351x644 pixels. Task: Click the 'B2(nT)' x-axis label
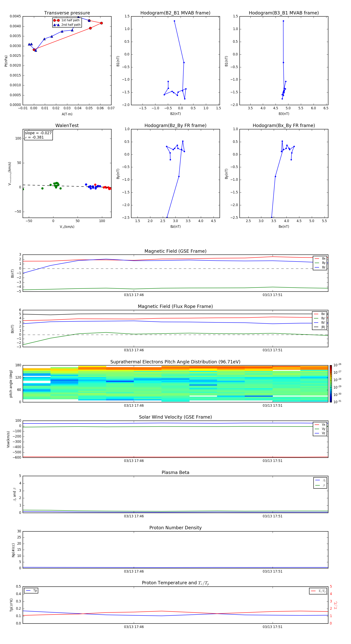point(175,114)
